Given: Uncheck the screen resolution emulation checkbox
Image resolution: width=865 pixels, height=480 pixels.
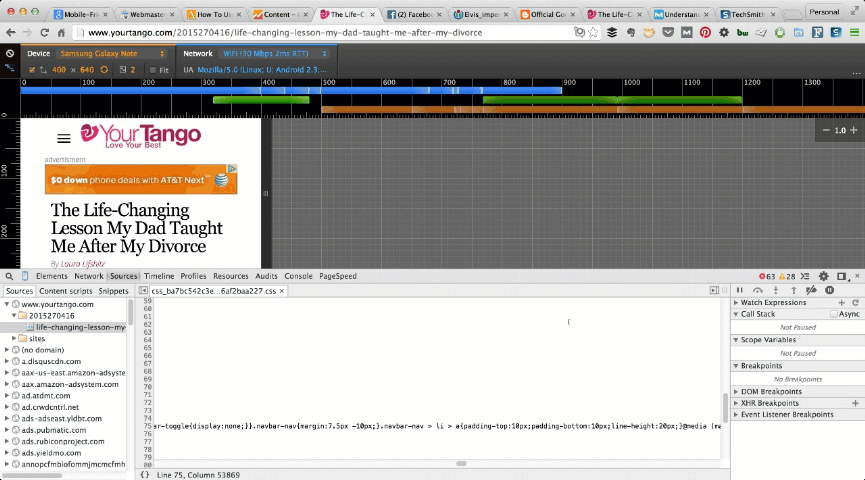Looking at the screenshot, I should coord(31,70).
